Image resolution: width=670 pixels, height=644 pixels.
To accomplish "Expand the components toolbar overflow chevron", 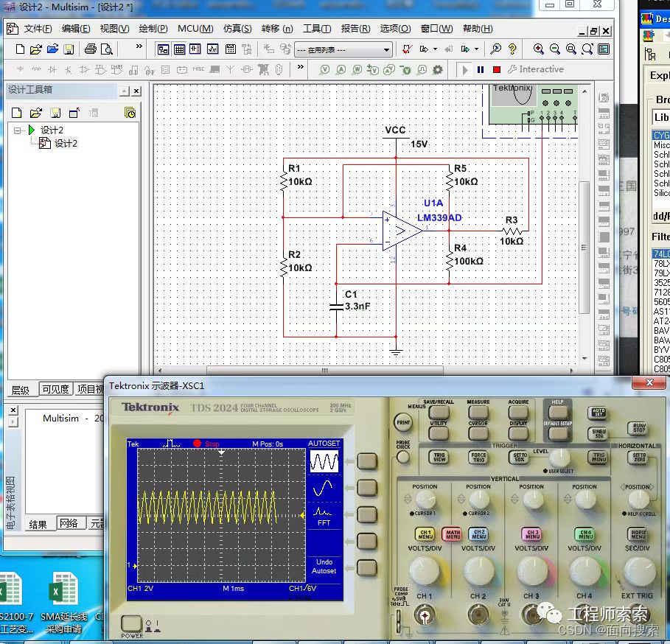I will tap(301, 66).
